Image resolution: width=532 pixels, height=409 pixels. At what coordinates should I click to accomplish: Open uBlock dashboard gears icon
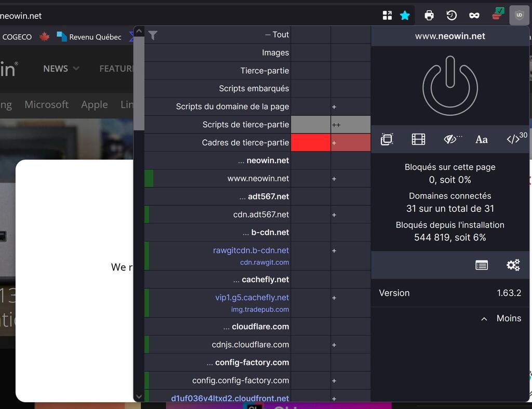513,265
